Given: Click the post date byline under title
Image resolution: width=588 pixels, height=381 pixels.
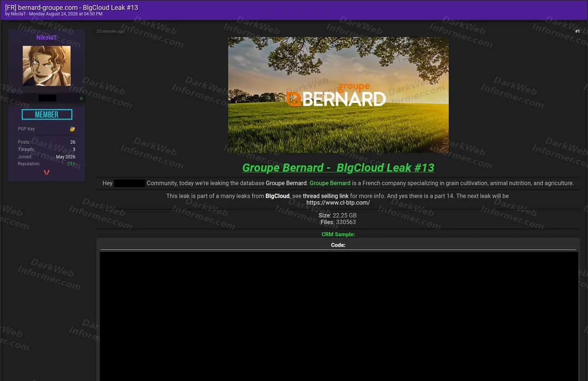Looking at the screenshot, I should coord(54,14).
